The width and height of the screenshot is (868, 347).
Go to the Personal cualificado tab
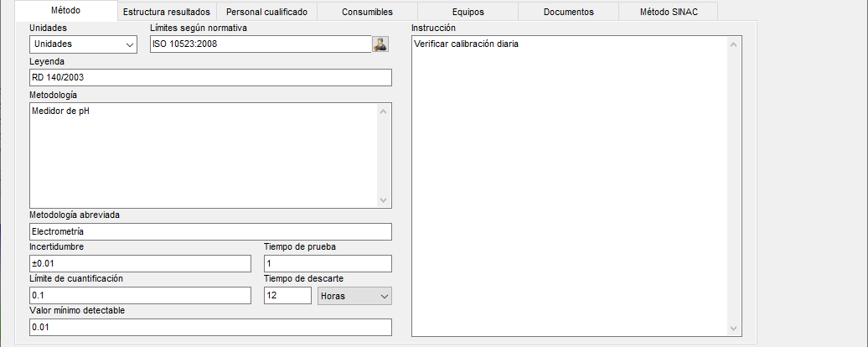pos(266,12)
